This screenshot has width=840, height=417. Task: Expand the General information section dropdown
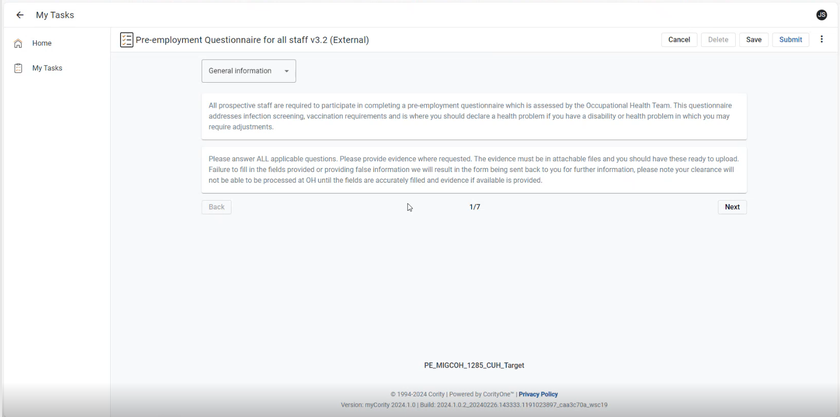[x=249, y=71]
